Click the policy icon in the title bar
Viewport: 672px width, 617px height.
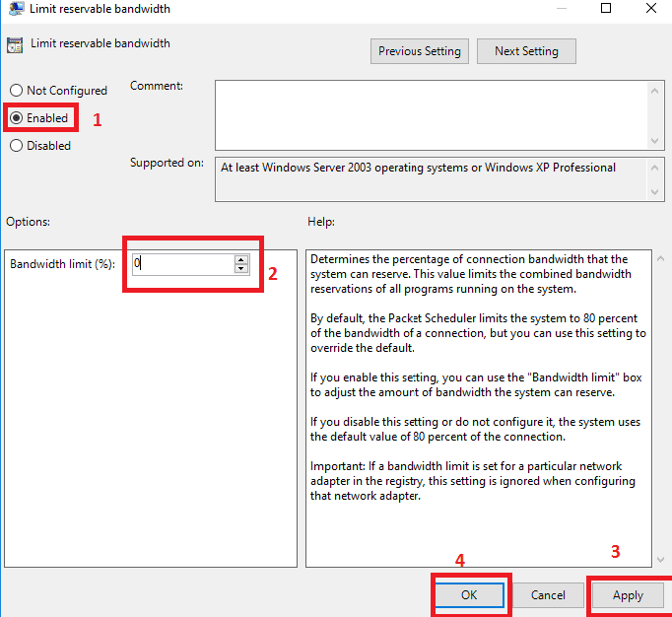tap(13, 9)
